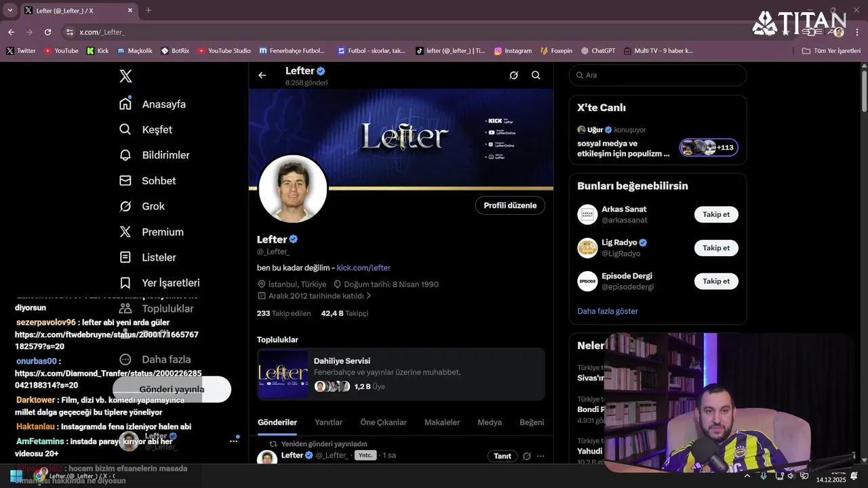Open Bildirimler bell icon

(125, 155)
